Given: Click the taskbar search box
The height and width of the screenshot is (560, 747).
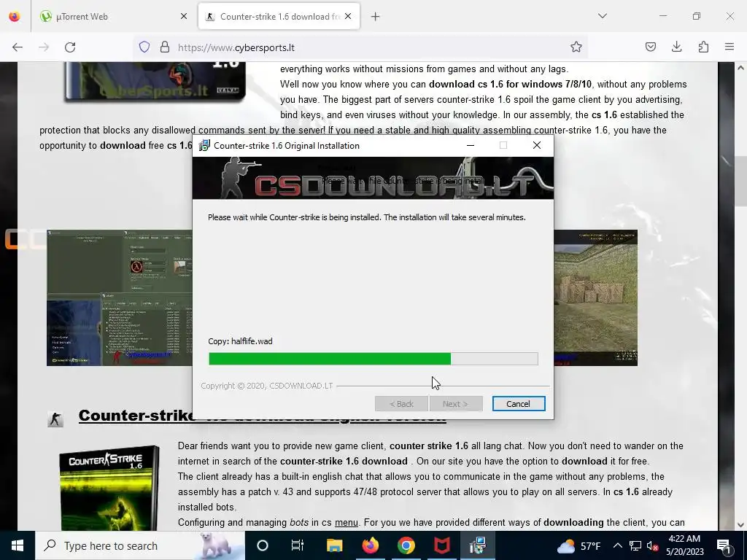Looking at the screenshot, I should [140, 545].
